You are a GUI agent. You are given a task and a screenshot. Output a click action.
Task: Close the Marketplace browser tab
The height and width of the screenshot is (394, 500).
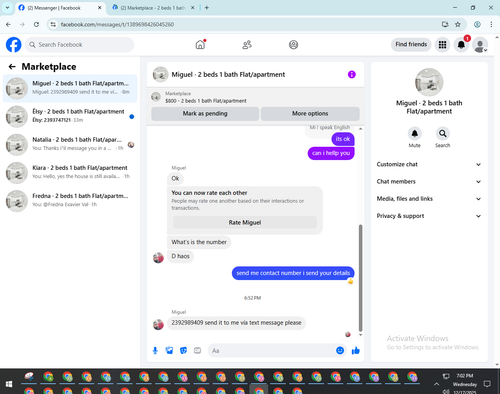tap(193, 8)
